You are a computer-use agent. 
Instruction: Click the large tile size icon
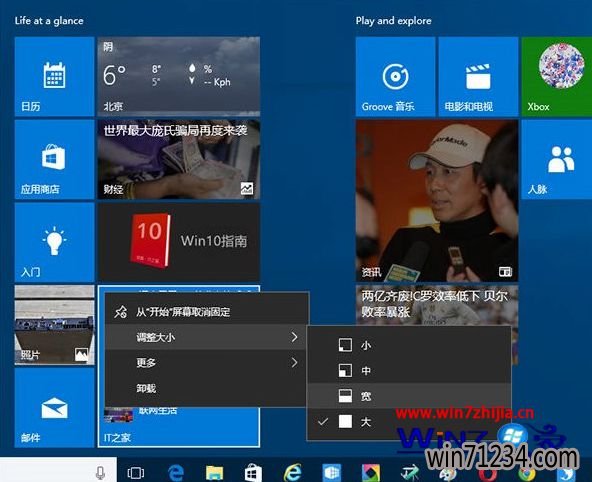point(345,422)
